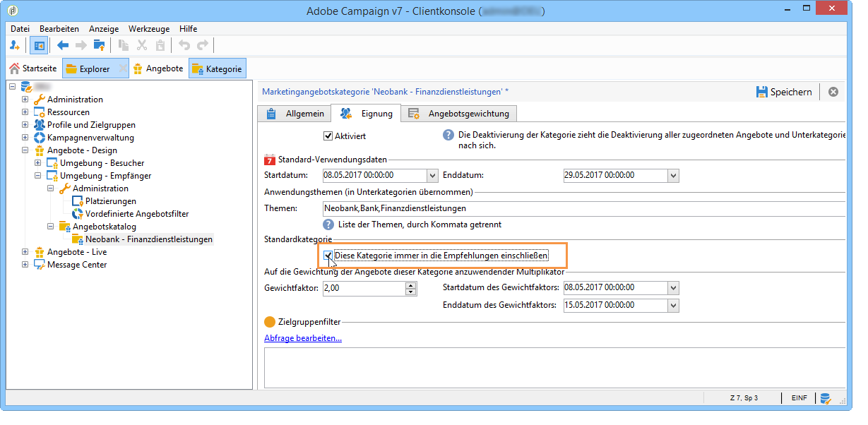Open the Startdatum dropdown
This screenshot has height=425, width=868.
[432, 175]
